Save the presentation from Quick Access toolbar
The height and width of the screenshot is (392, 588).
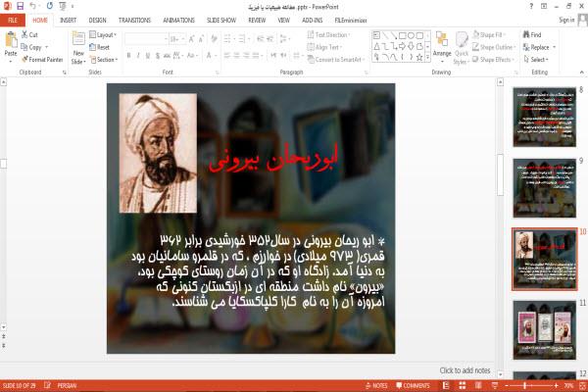(21, 6)
